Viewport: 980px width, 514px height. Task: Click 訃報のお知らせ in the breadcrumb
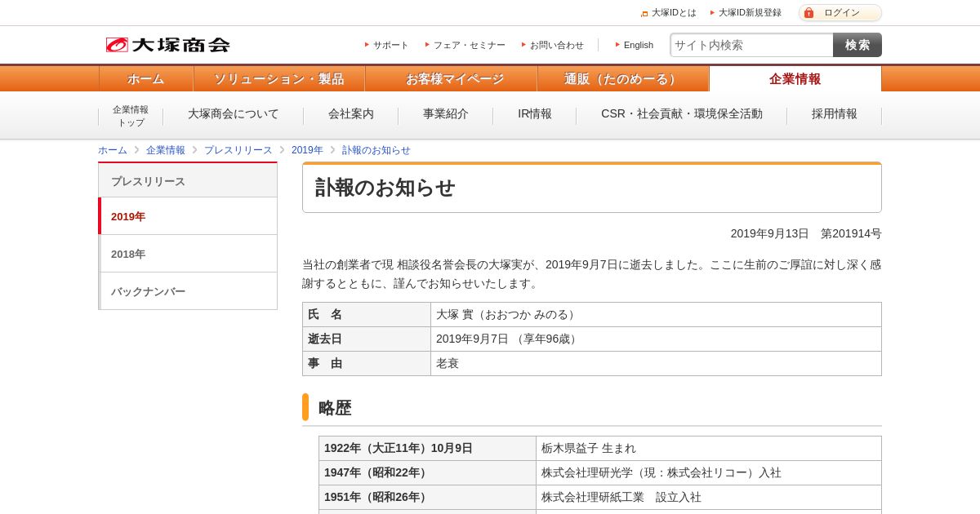point(376,150)
